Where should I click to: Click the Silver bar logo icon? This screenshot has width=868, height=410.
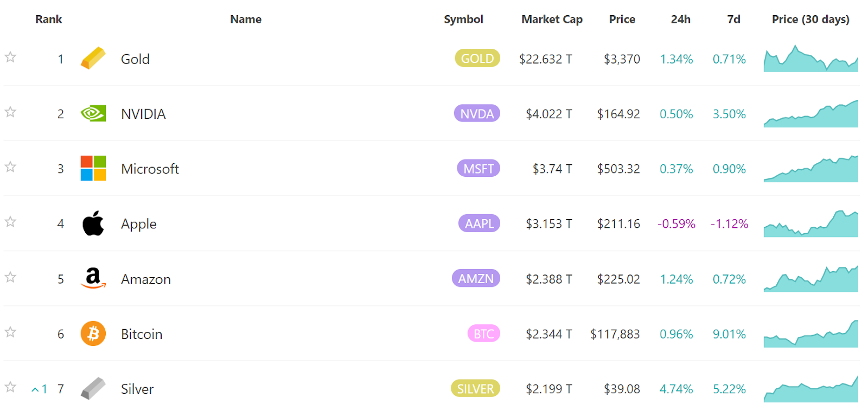tap(93, 388)
